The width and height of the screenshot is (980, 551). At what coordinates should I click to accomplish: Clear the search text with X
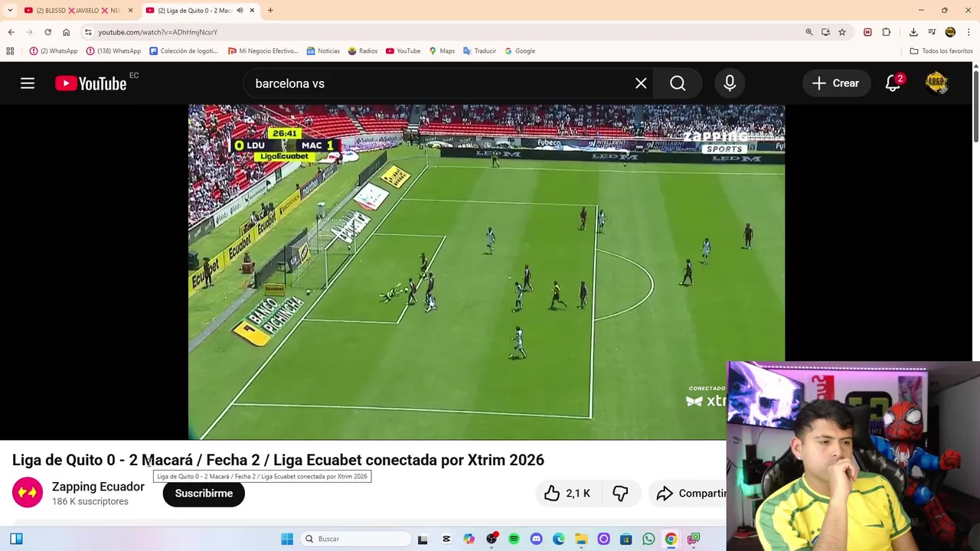pyautogui.click(x=641, y=83)
